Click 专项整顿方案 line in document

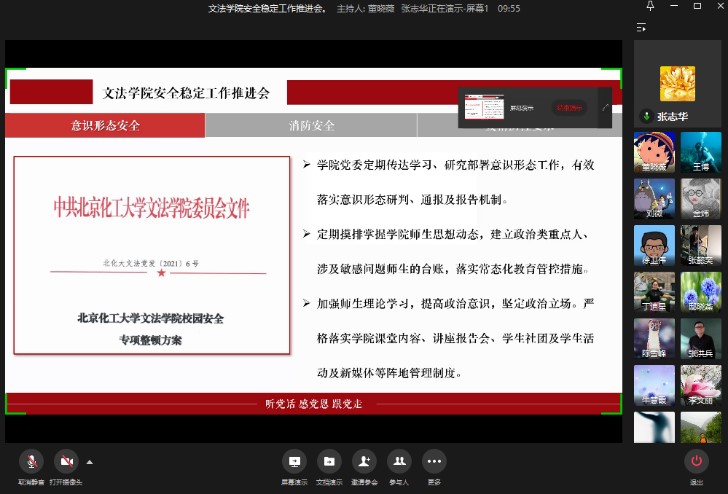(x=150, y=340)
